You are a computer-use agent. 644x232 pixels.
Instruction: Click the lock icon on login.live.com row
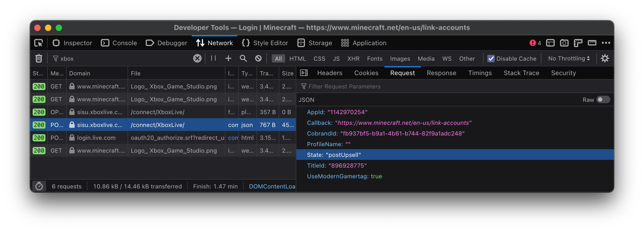[x=72, y=138]
